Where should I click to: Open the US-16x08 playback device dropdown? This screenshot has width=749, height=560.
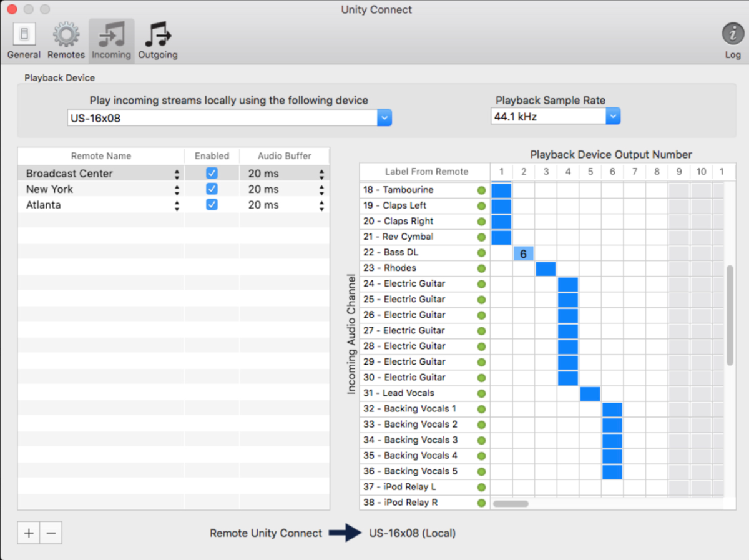(x=384, y=117)
